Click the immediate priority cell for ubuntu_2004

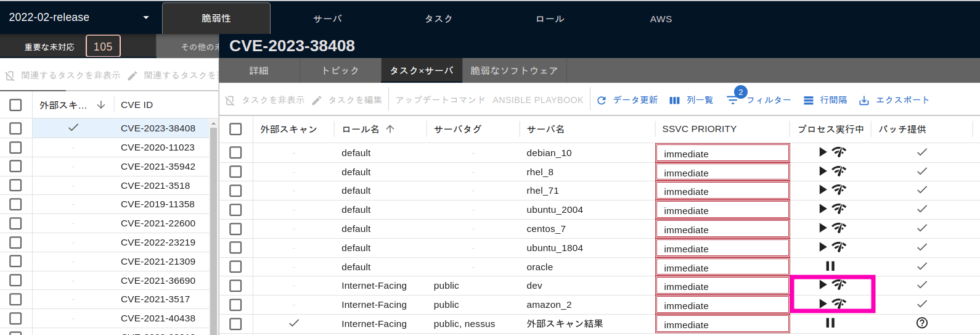coord(722,210)
